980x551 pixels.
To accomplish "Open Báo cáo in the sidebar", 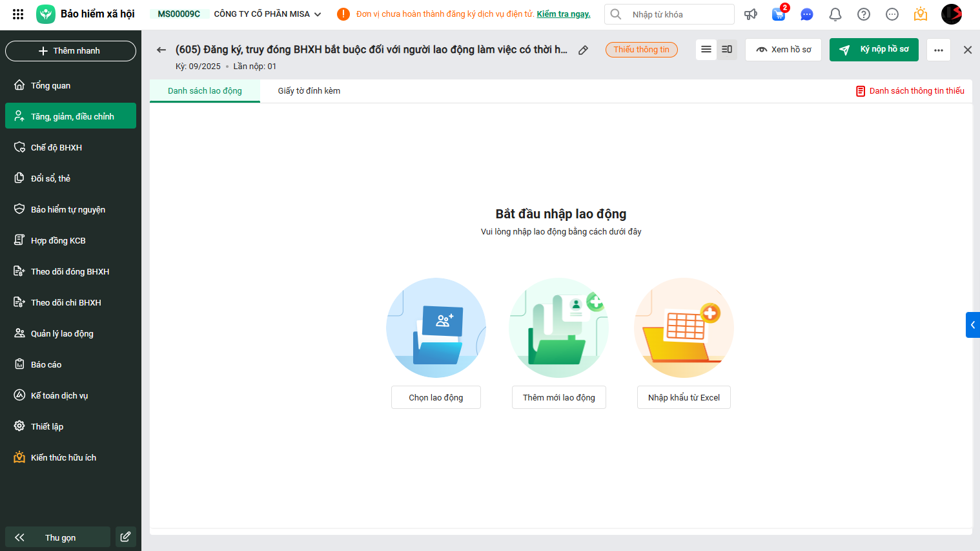I will tap(70, 364).
